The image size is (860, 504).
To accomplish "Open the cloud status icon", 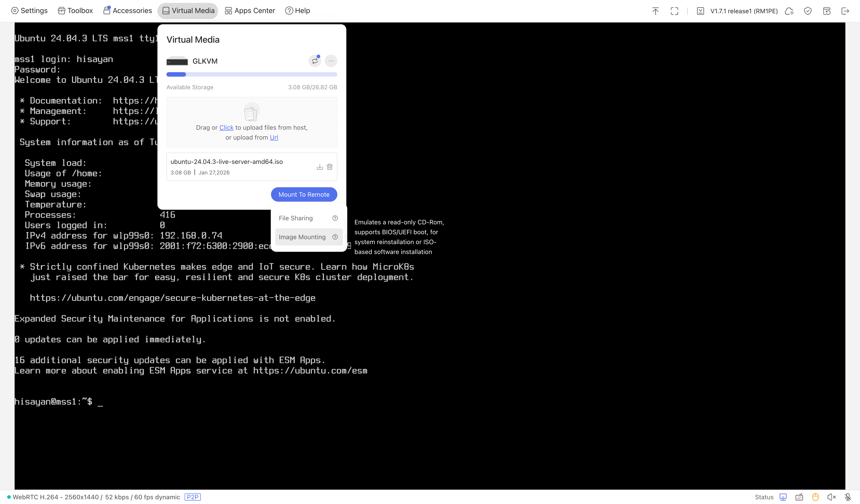I will pos(789,11).
